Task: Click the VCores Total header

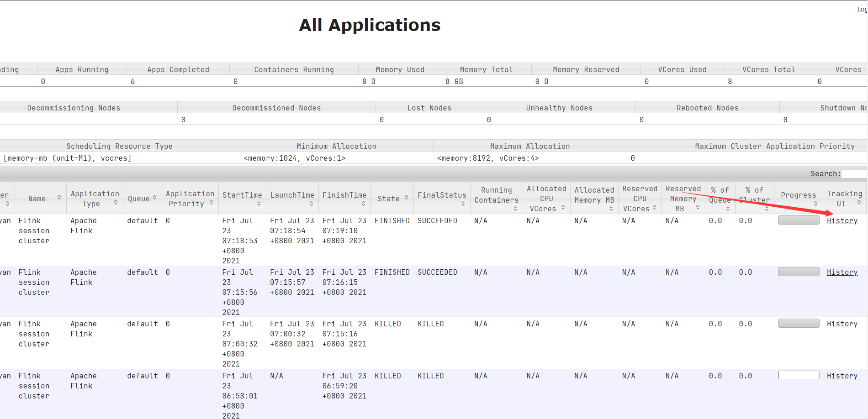Action: click(768, 69)
